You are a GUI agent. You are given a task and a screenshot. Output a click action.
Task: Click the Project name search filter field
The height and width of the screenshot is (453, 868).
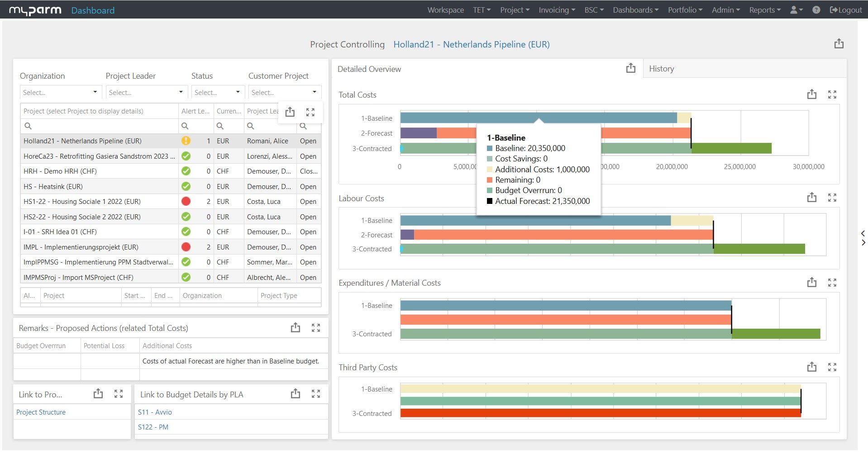(102, 126)
